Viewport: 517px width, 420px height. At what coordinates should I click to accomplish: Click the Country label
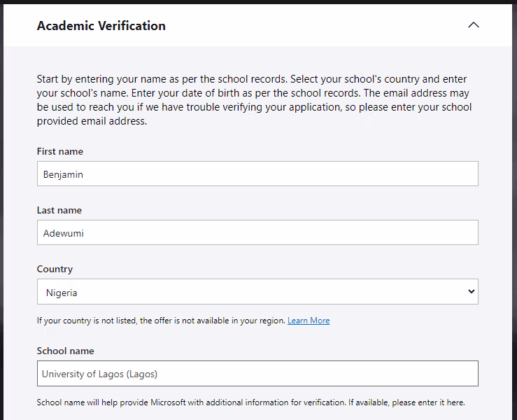point(55,269)
